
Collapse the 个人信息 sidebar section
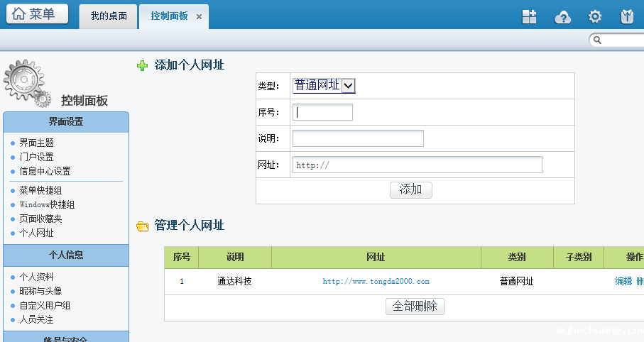[x=66, y=255]
